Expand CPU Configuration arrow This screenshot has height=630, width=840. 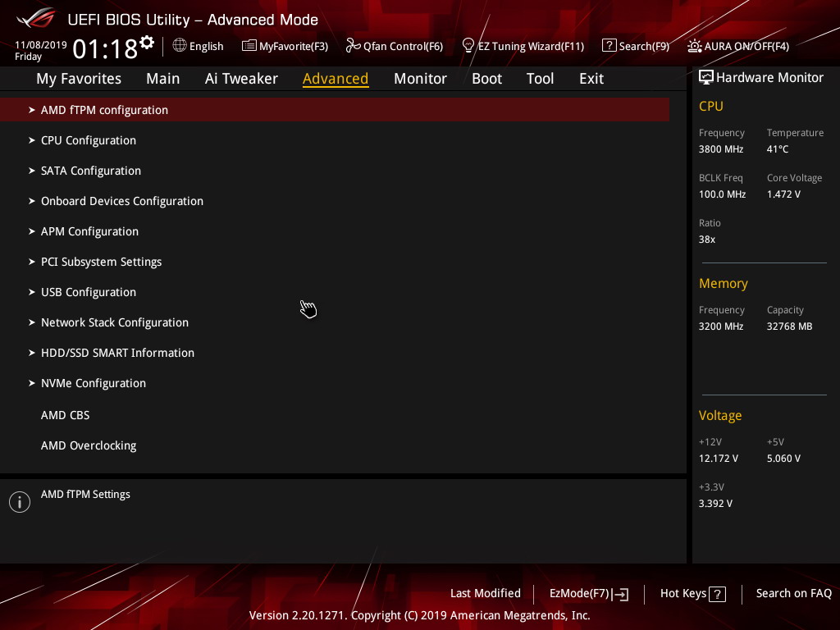(x=32, y=140)
